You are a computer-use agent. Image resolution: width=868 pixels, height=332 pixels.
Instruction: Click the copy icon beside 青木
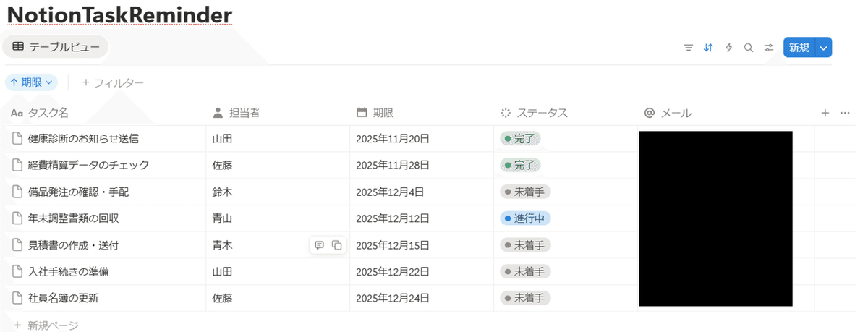coord(336,245)
